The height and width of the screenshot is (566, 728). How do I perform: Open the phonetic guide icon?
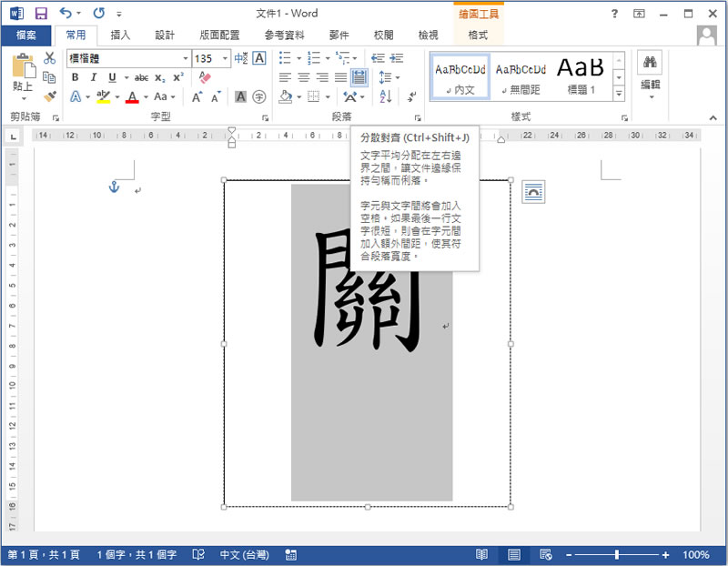click(x=241, y=58)
